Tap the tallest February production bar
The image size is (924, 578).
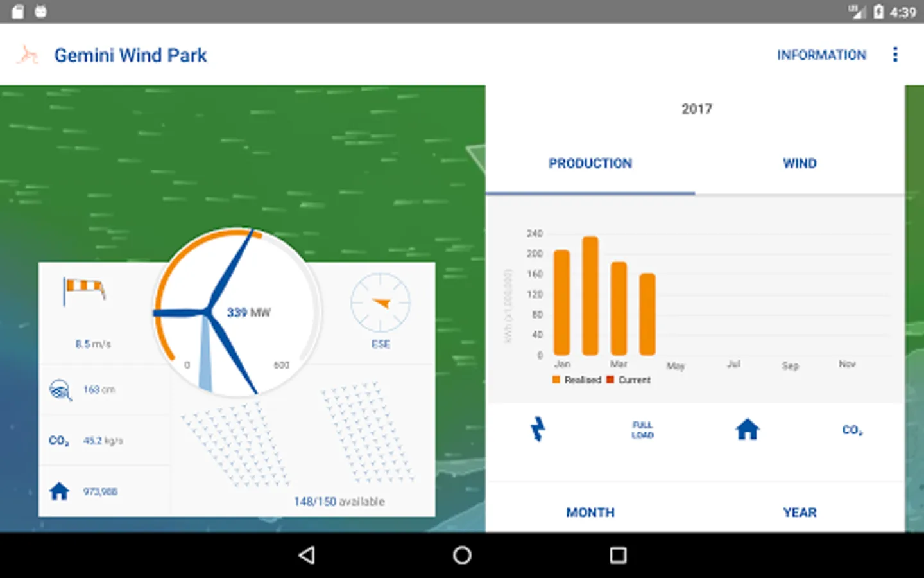tap(590, 295)
